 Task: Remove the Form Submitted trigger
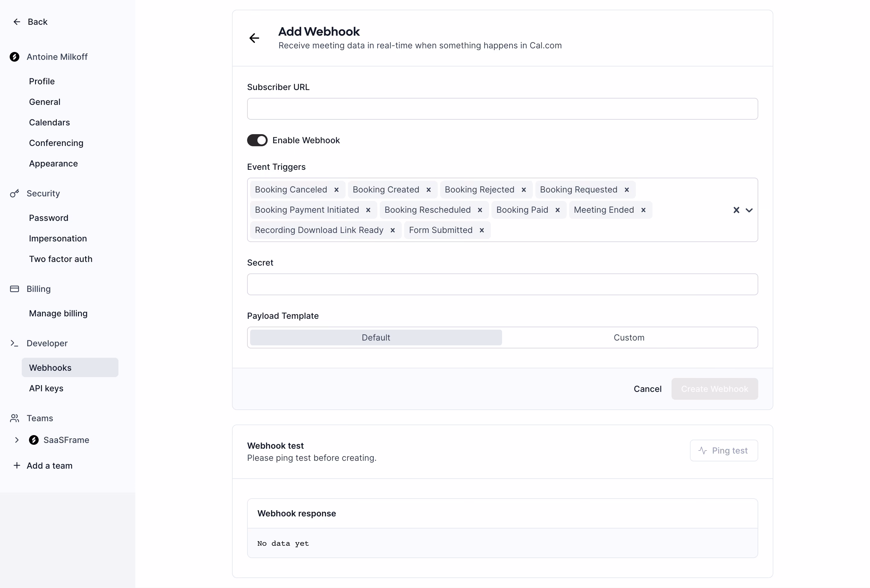coord(482,230)
